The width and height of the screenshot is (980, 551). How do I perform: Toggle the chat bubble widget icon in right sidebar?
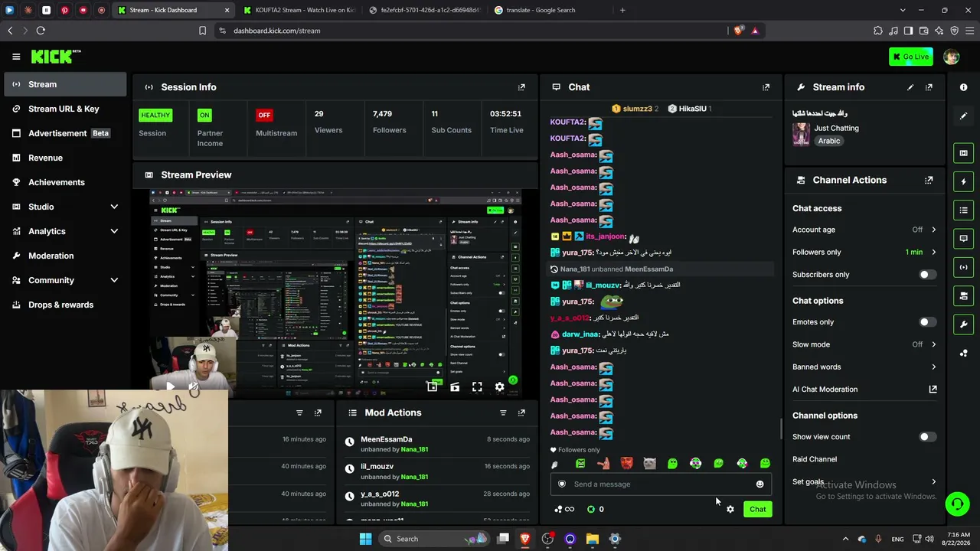(964, 239)
